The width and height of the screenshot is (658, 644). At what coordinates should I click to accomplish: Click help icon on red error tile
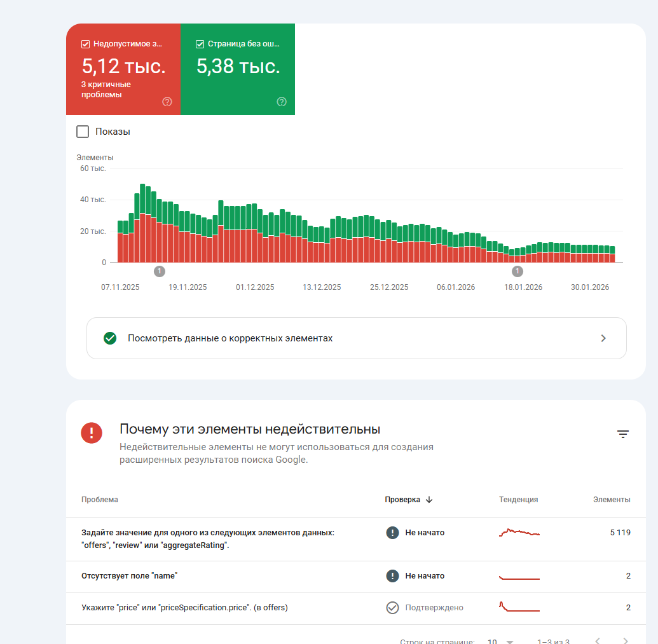(x=167, y=102)
